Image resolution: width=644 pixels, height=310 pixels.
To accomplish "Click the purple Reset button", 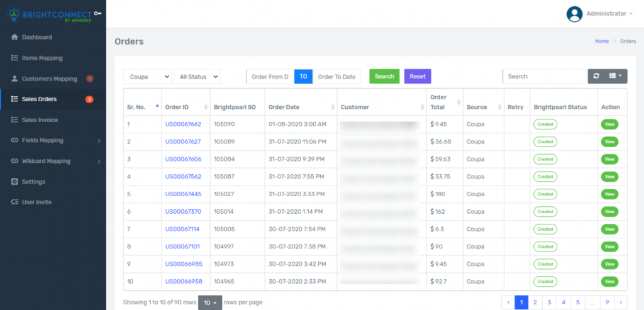I will [418, 76].
